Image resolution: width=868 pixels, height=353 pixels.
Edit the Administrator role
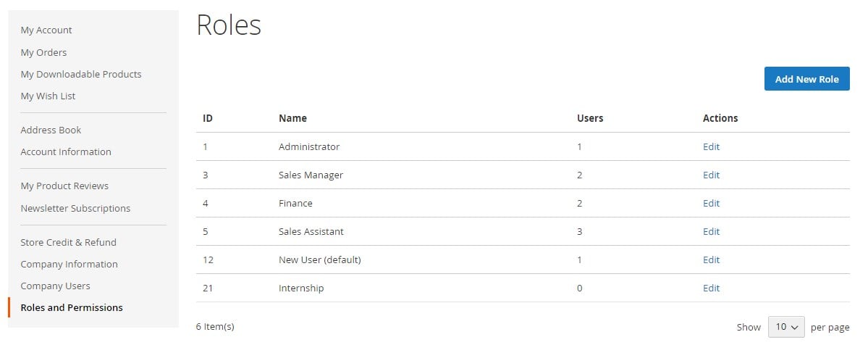tap(712, 147)
